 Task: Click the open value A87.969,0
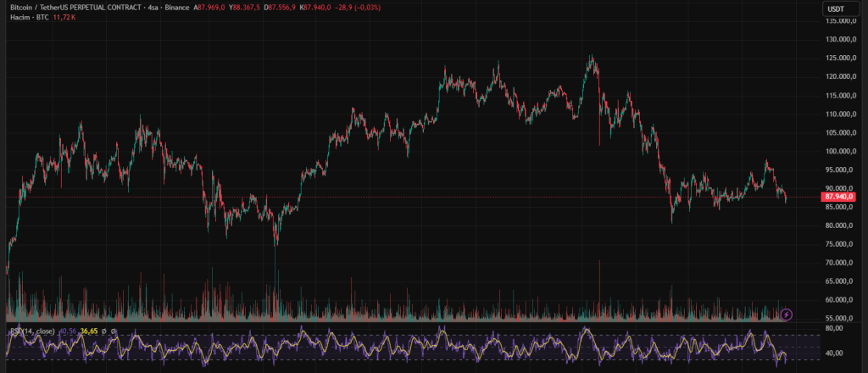[210, 7]
